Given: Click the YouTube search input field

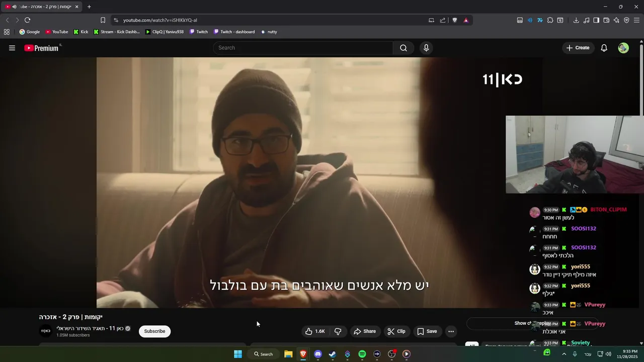Looking at the screenshot, I should click(303, 48).
